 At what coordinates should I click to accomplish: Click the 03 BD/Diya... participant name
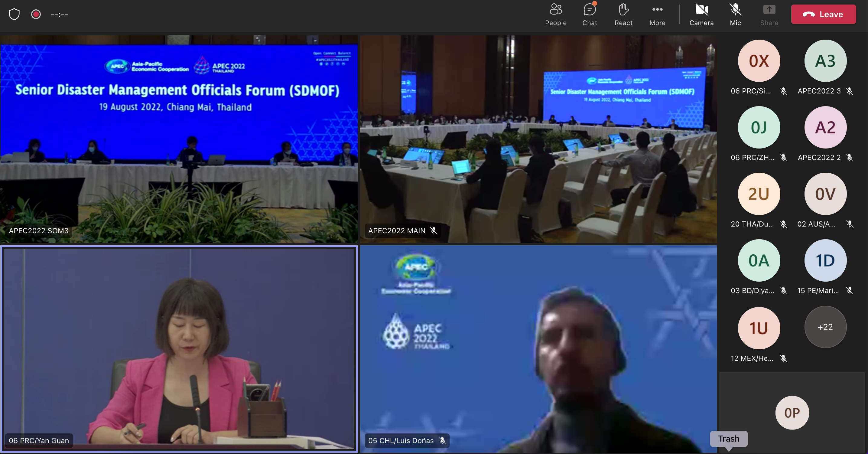753,291
